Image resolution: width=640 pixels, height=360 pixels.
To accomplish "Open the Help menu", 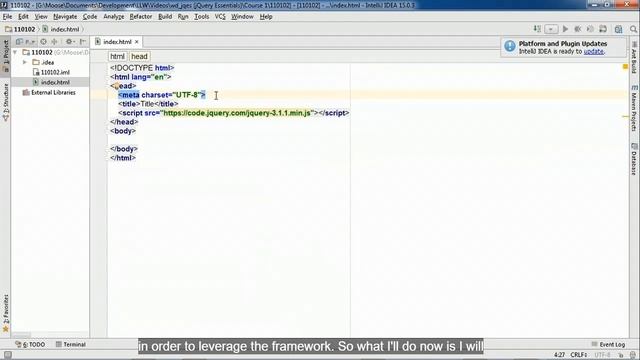I will tap(266, 17).
